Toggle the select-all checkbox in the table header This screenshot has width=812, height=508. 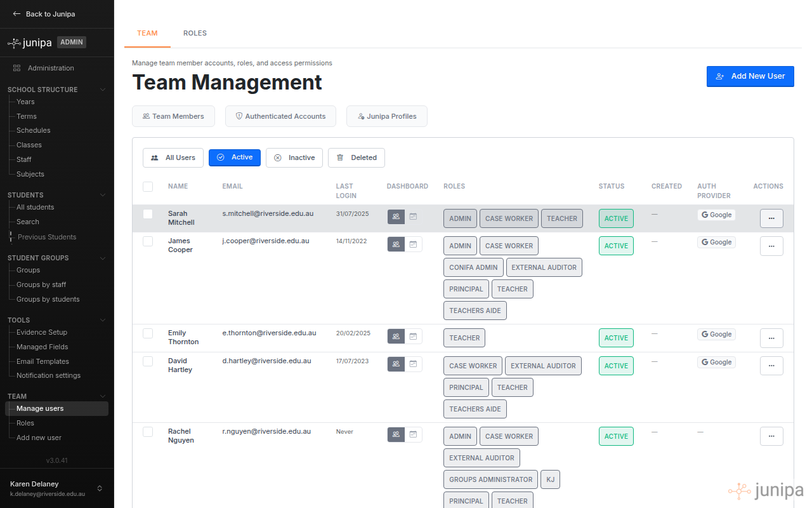[148, 187]
